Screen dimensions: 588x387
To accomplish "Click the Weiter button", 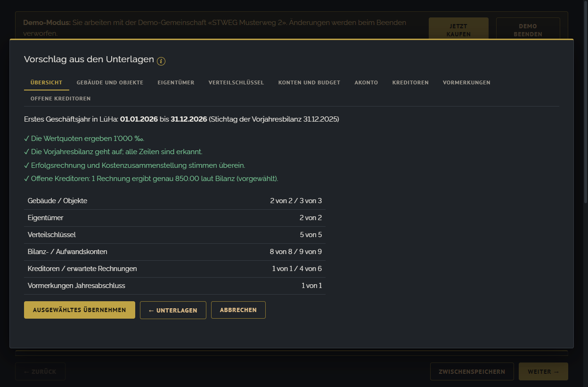I will 543,371.
